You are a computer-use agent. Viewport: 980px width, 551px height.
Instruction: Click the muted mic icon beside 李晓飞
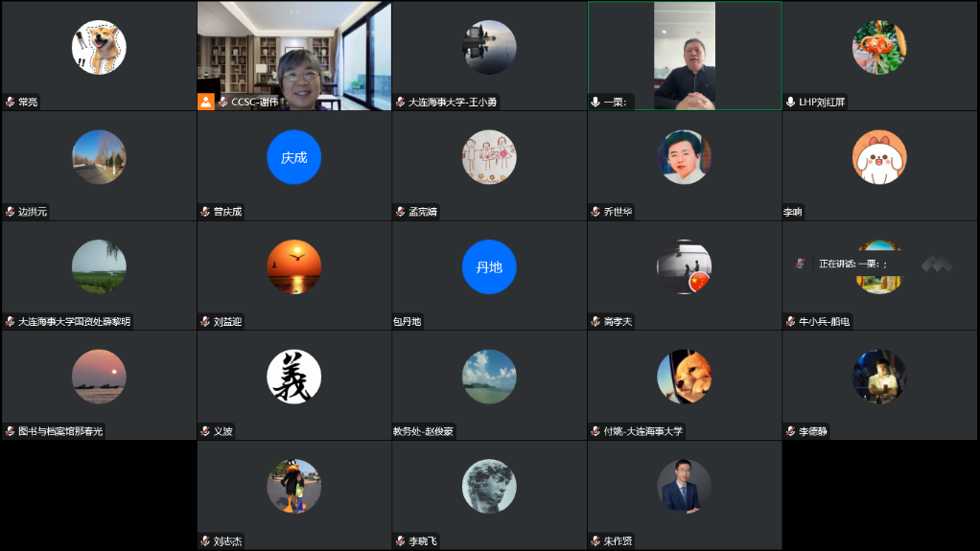(401, 541)
